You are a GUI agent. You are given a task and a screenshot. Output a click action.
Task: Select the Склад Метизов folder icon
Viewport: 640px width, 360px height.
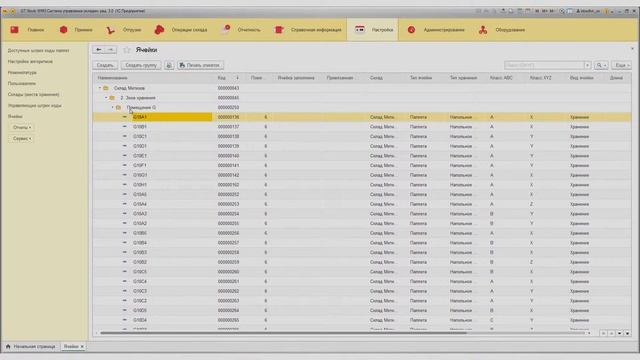coord(106,88)
